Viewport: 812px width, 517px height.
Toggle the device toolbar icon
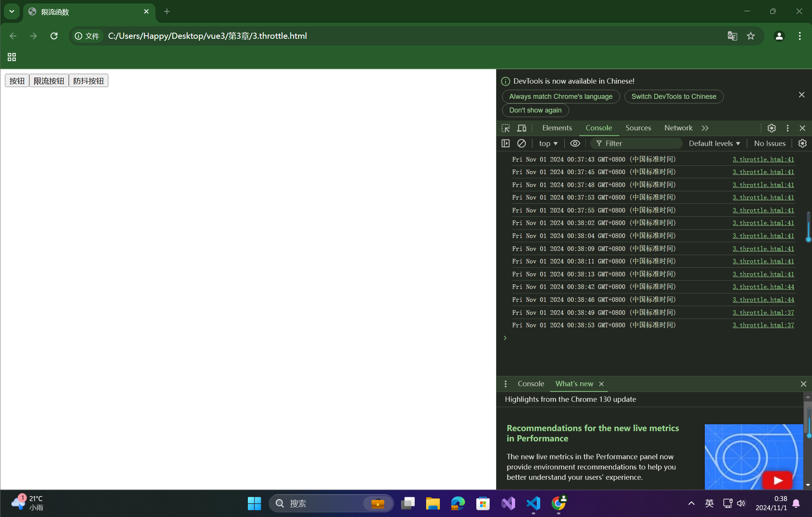point(522,128)
